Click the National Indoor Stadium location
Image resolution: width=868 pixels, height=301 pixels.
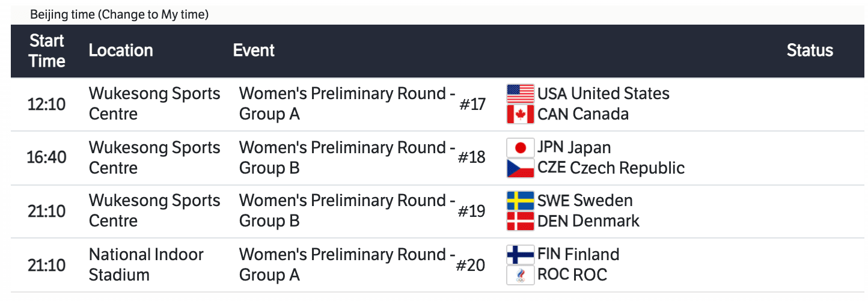click(146, 265)
